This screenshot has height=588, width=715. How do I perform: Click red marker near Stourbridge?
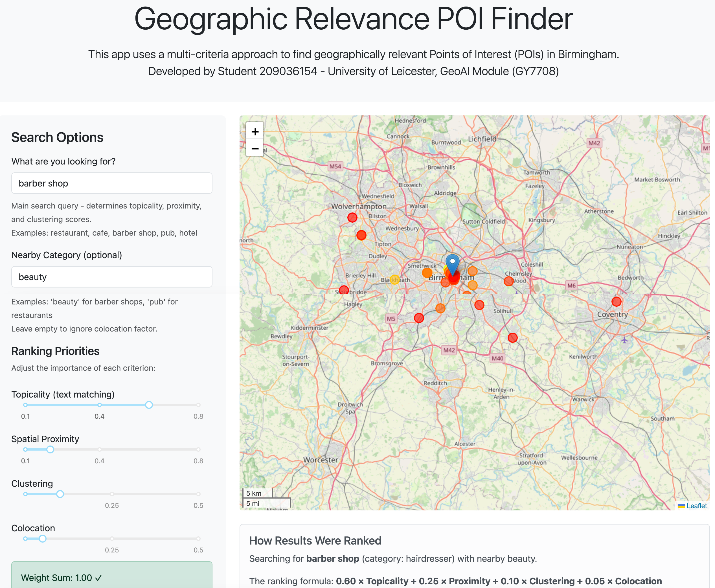coord(344,290)
